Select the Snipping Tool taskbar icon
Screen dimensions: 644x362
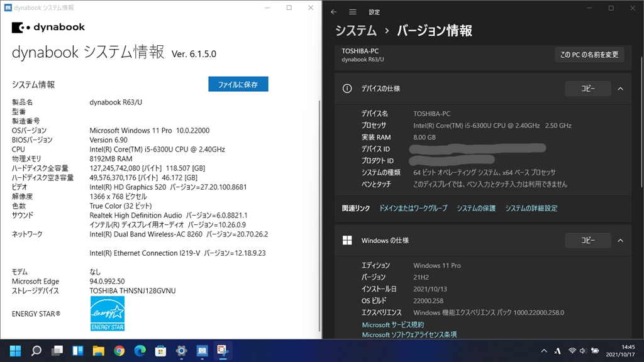click(223, 351)
